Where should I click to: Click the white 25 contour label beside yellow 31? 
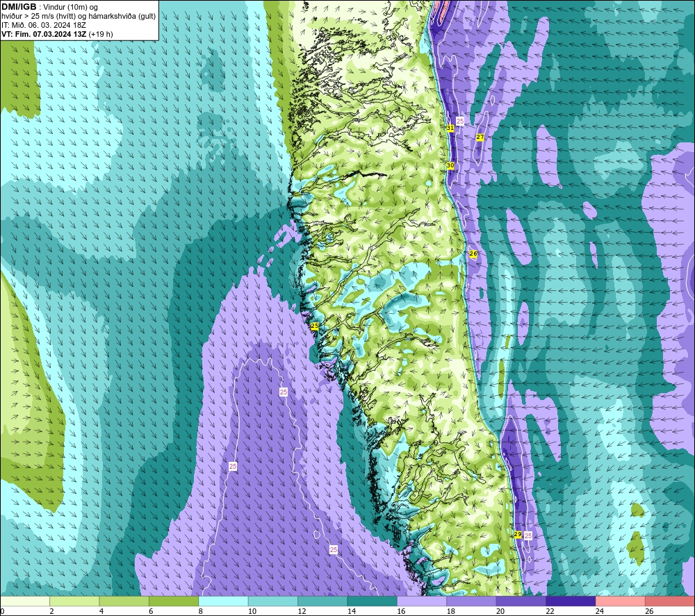click(460, 121)
